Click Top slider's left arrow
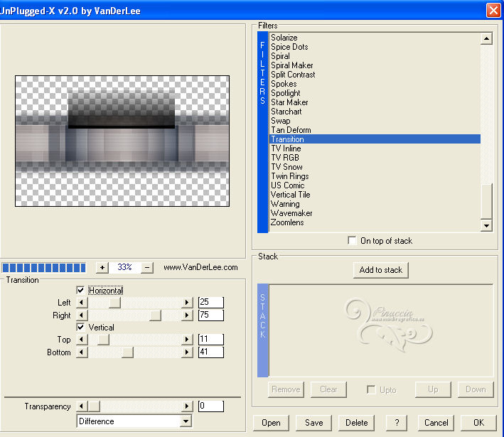 click(82, 340)
